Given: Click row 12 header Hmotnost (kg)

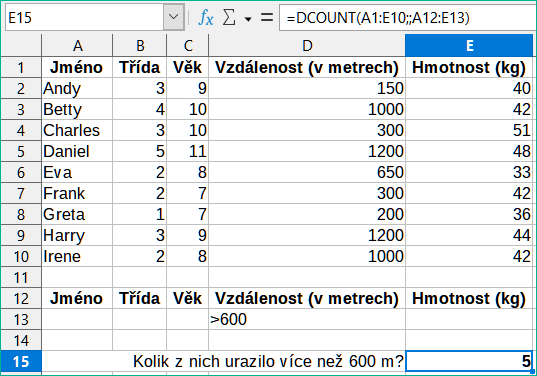Looking at the screenshot, I should click(x=469, y=298).
